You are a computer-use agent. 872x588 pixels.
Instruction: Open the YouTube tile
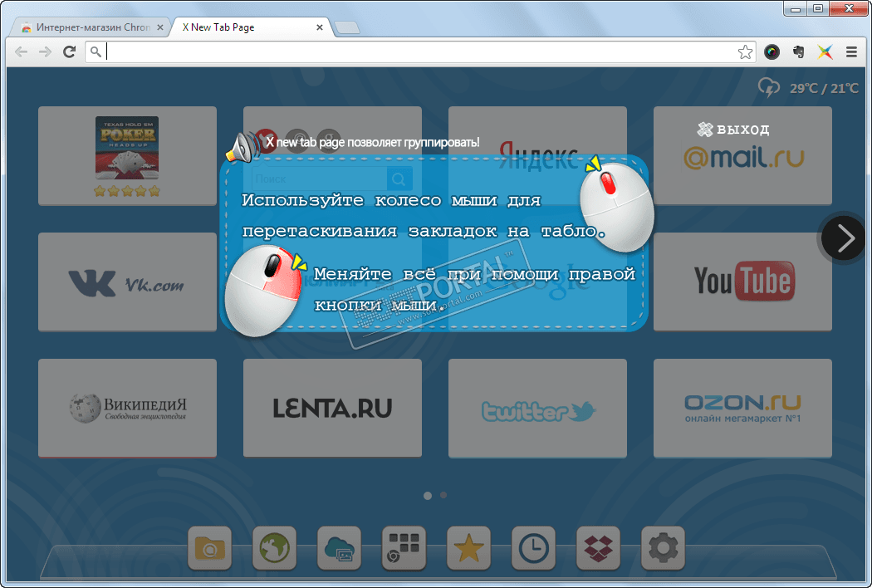click(743, 282)
